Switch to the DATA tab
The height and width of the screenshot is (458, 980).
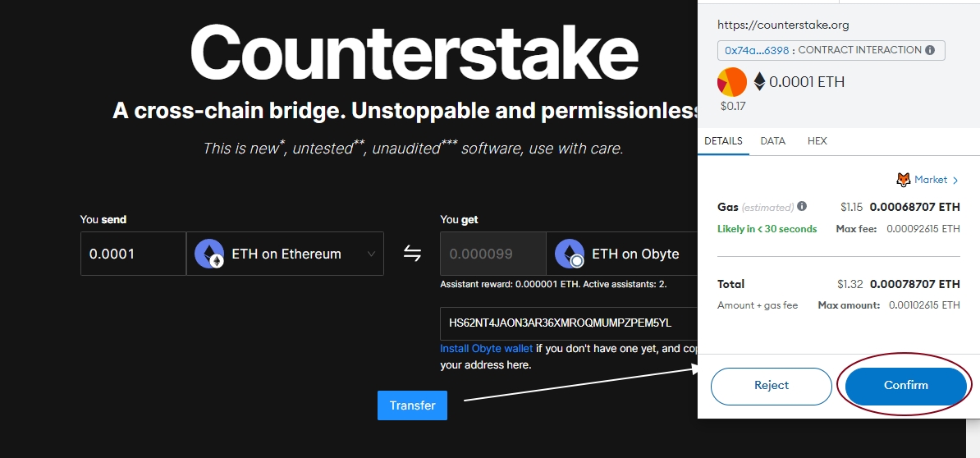[x=772, y=141]
